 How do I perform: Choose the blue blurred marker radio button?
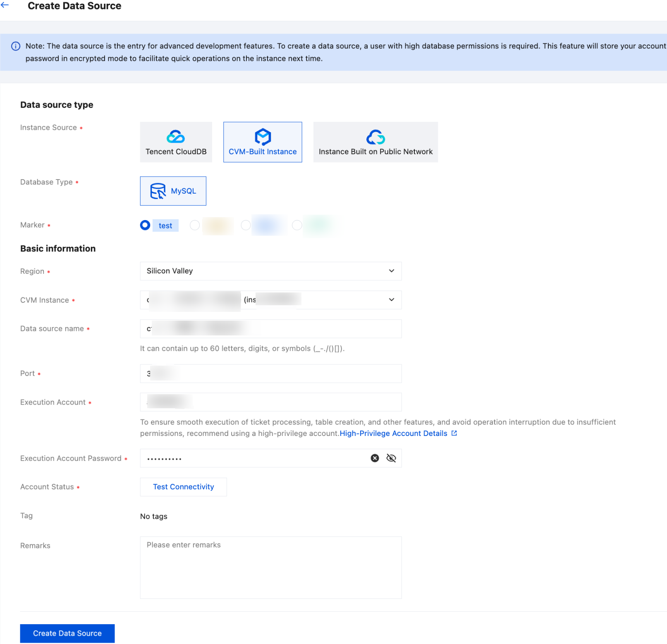click(246, 225)
